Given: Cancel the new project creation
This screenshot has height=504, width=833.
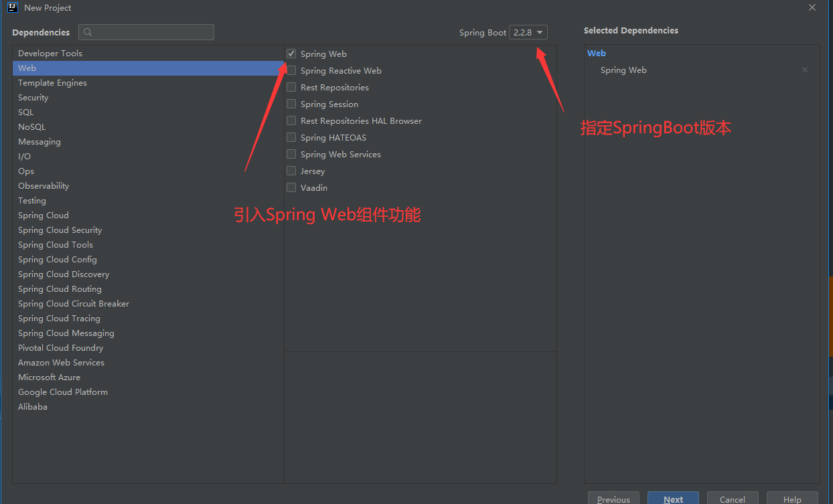Looking at the screenshot, I should tap(733, 499).
